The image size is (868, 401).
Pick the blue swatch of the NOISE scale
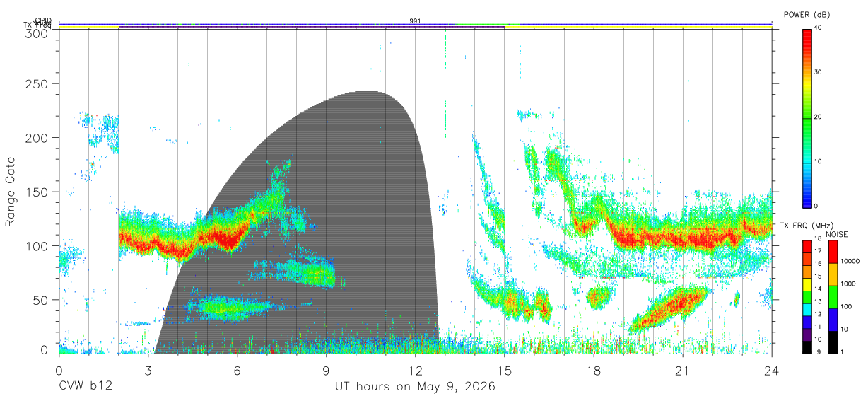(x=832, y=320)
